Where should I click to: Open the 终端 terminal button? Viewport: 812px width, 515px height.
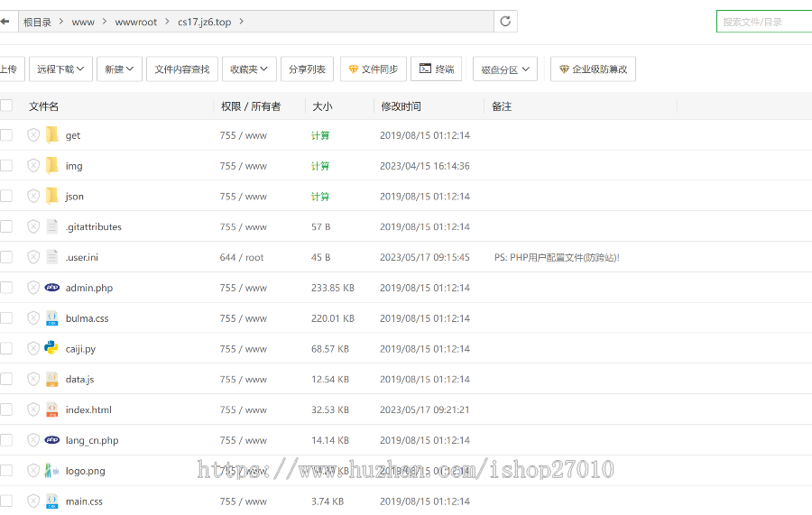(x=436, y=69)
